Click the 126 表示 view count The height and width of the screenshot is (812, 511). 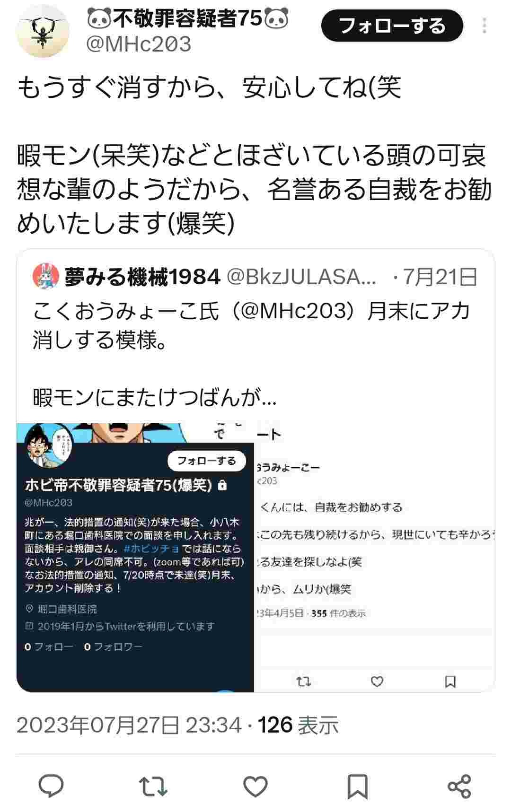coord(298,725)
